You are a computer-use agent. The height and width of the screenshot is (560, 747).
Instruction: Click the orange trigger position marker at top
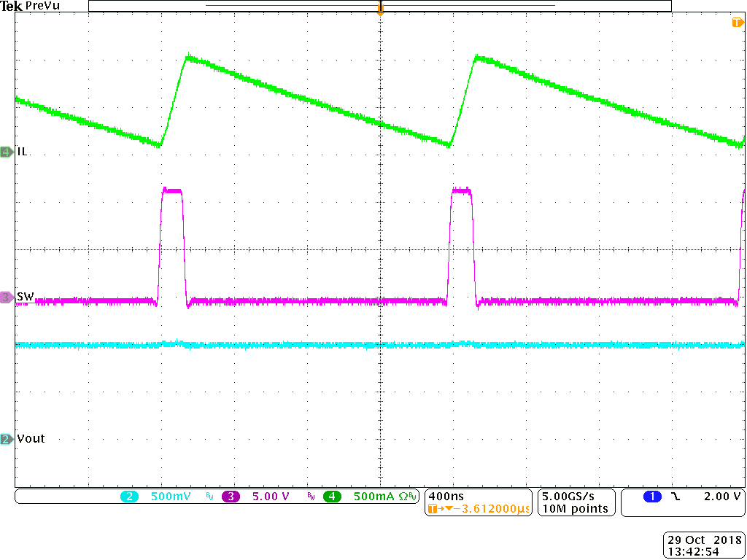[x=380, y=9]
